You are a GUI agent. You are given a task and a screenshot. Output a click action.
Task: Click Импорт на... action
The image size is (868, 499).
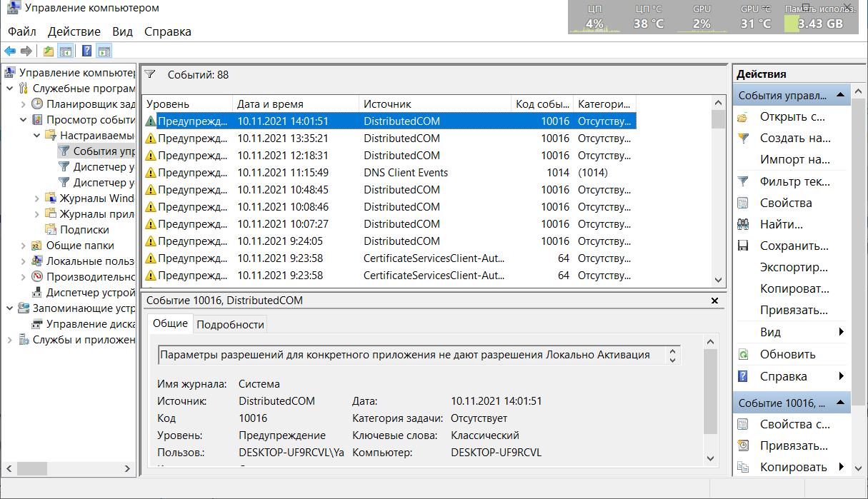(x=795, y=160)
